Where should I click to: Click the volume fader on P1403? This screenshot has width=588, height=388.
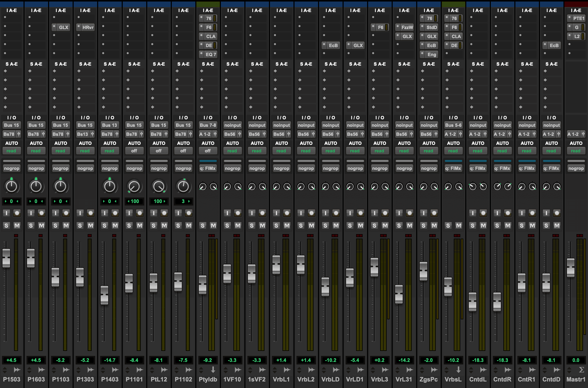(104, 295)
